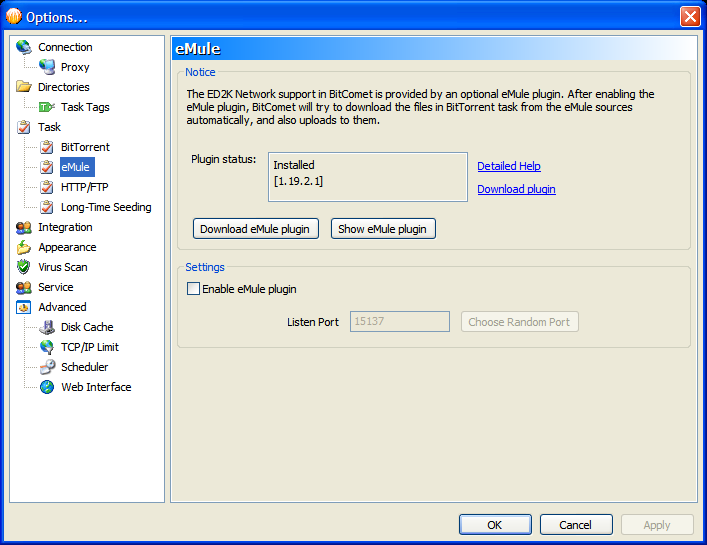
Task: Open Web Interface settings
Action: 96,387
